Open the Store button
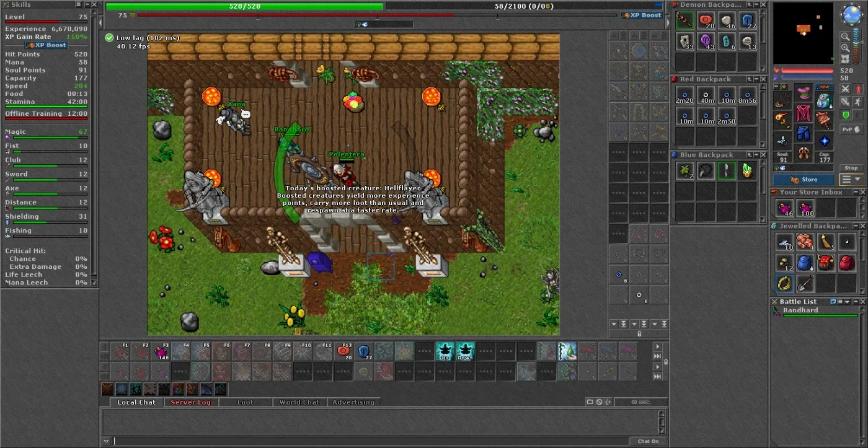The image size is (868, 448). click(804, 180)
